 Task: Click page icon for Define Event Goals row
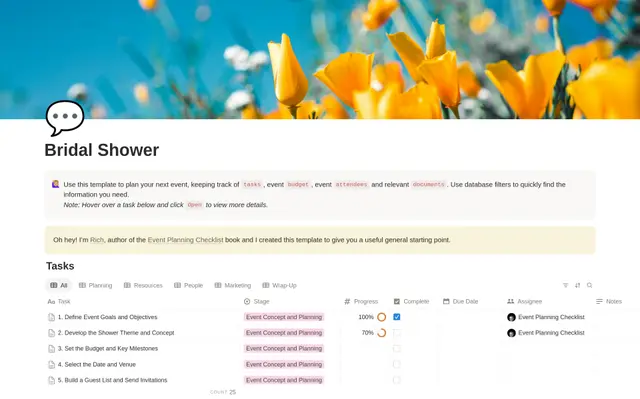51,317
